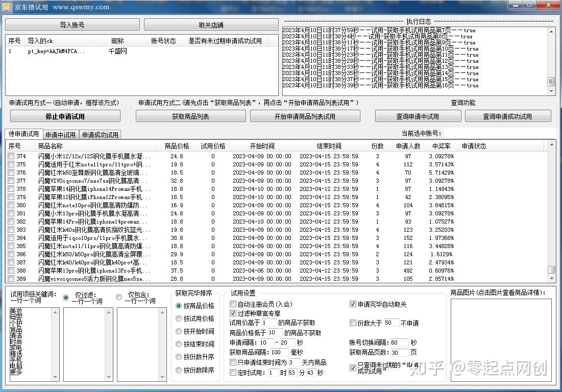Click 获取商品间隔 milliseconds field
562x392 pixels.
(x=279, y=352)
